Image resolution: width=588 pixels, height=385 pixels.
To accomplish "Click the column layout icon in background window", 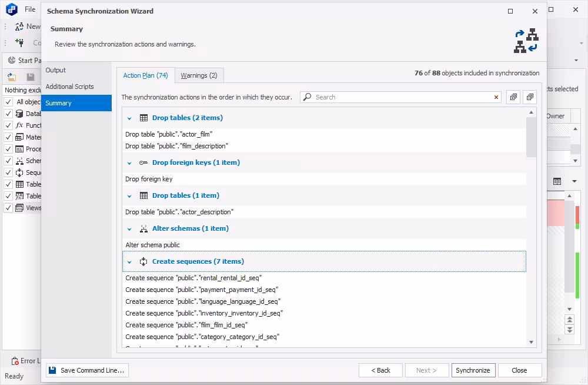I will (557, 181).
